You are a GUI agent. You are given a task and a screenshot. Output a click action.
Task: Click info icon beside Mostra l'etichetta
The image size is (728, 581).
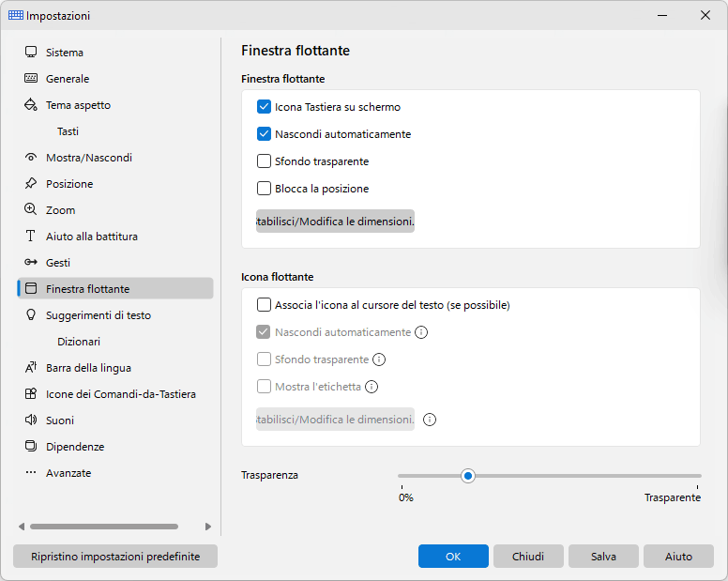coord(372,387)
